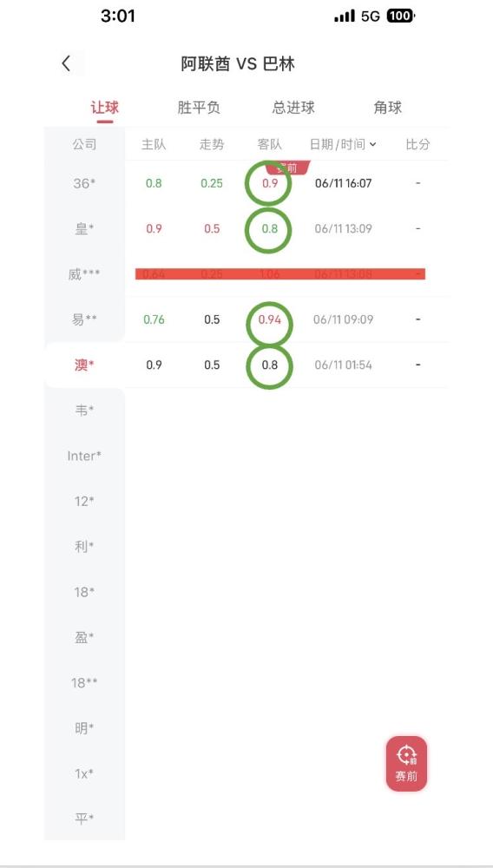The height and width of the screenshot is (868, 493).
Task: Pick company Inter* from the list
Action: (x=84, y=456)
